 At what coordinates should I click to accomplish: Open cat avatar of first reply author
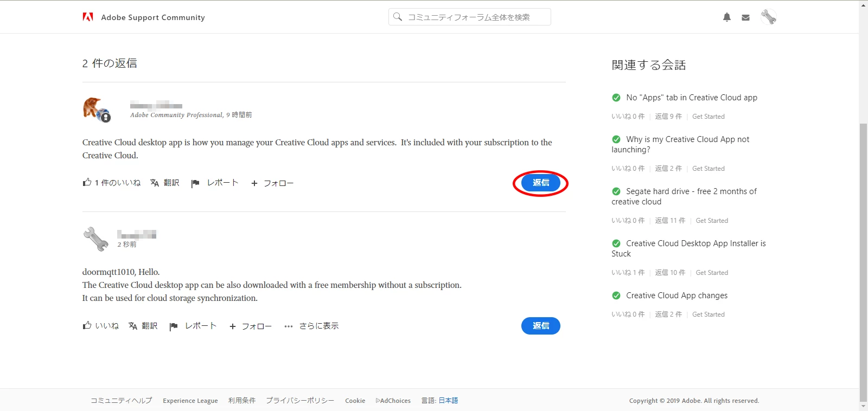pos(97,110)
